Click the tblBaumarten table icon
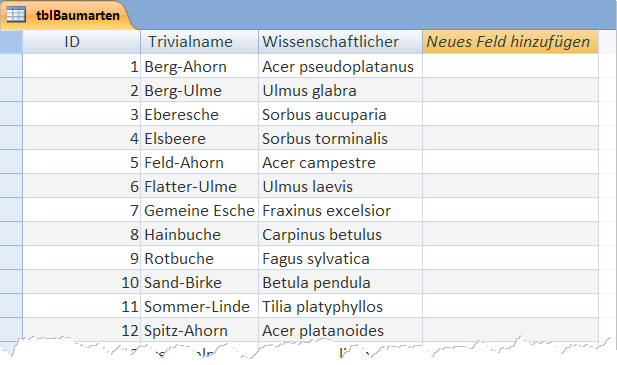Image resolution: width=617 pixels, height=365 pixels. 16,15
